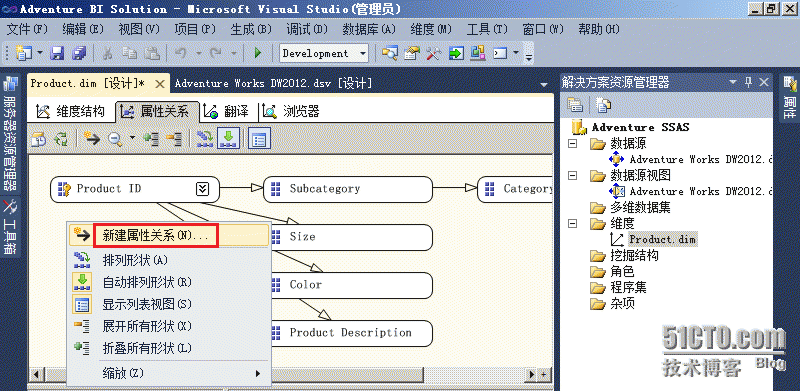Select Product.dim in Solution Explorer
800x391 pixels.
(x=662, y=239)
